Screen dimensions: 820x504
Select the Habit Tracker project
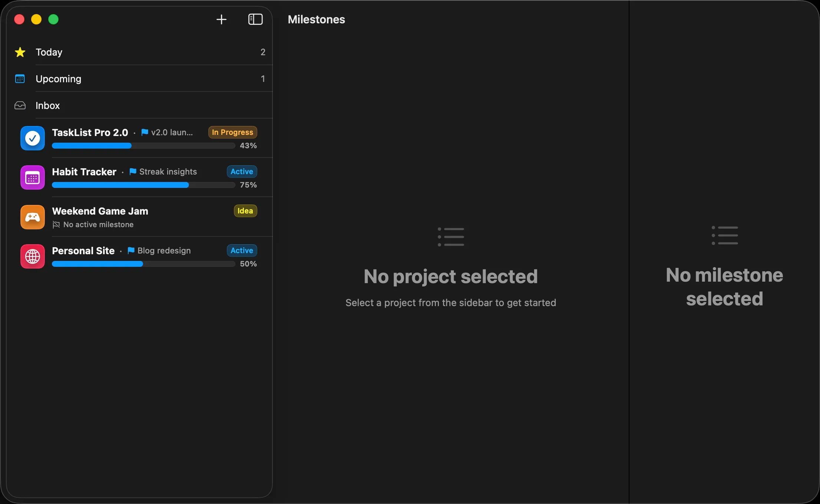coord(139,178)
